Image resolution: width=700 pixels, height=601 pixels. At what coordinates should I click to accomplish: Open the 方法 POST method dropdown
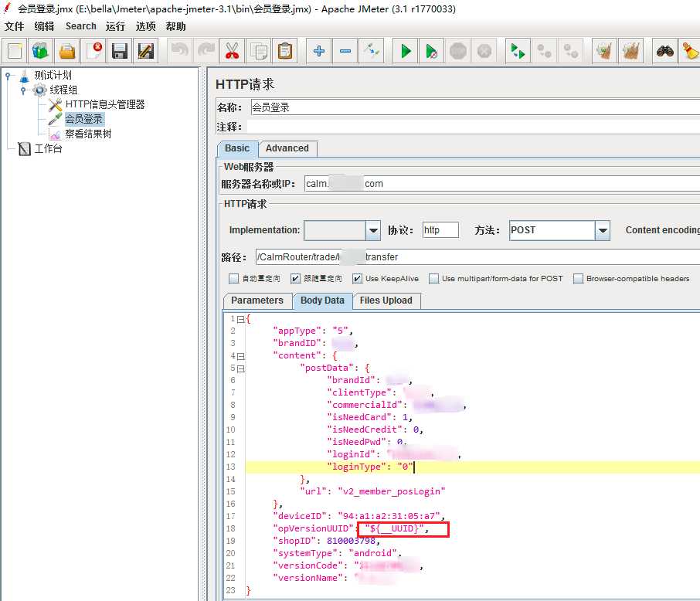pos(603,230)
